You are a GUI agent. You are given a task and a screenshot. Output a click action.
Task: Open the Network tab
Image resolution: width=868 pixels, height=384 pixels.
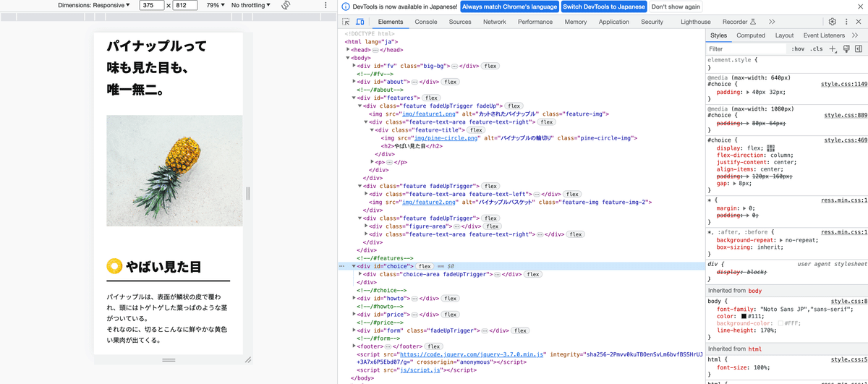click(495, 22)
